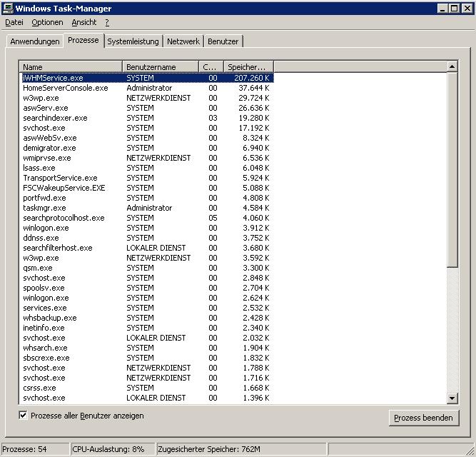Open the ? help menu
The width and height of the screenshot is (476, 457).
[107, 22]
